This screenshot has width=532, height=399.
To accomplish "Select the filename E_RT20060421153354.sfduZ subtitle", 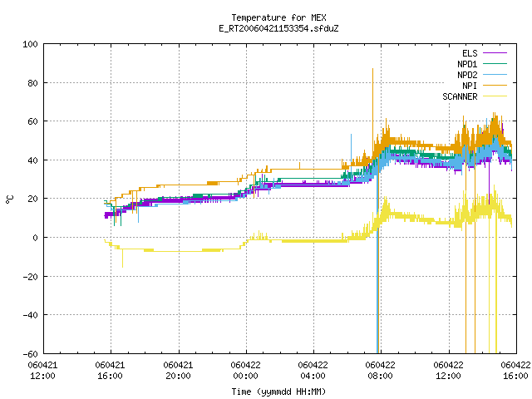I will (x=278, y=28).
